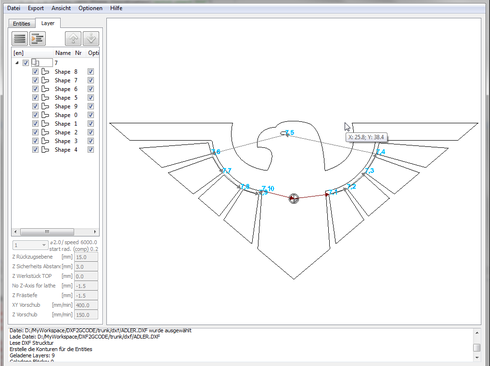Open the Optionen menu
This screenshot has height=366, width=490.
pos(90,8)
